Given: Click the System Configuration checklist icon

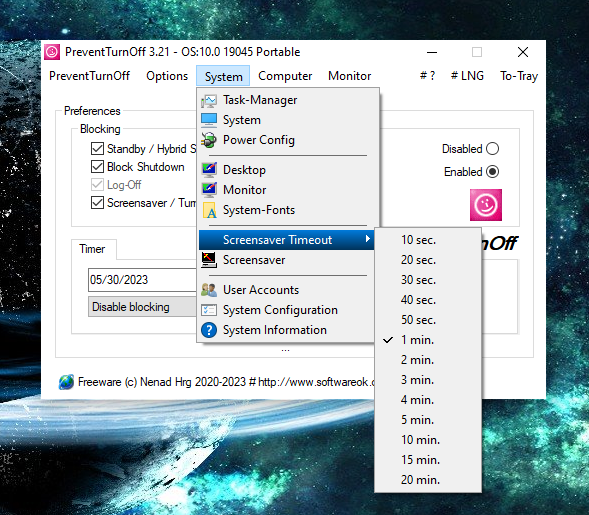Looking at the screenshot, I should tap(209, 310).
